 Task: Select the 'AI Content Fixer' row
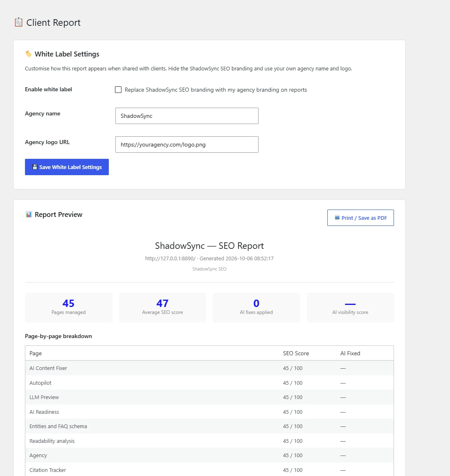pos(209,368)
